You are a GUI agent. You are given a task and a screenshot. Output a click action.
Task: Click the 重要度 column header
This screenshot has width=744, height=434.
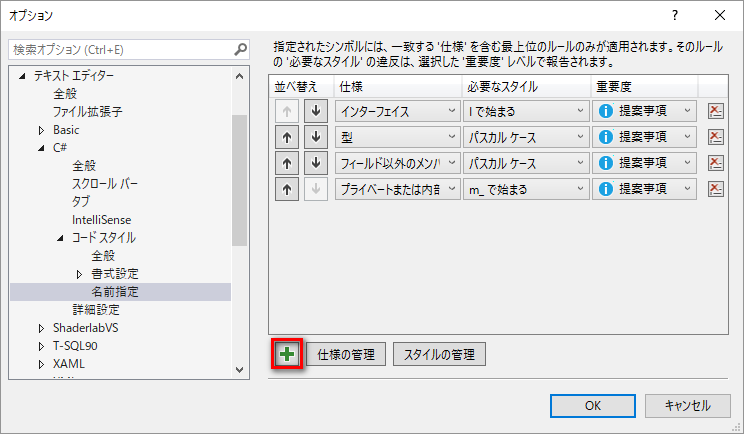(x=644, y=87)
